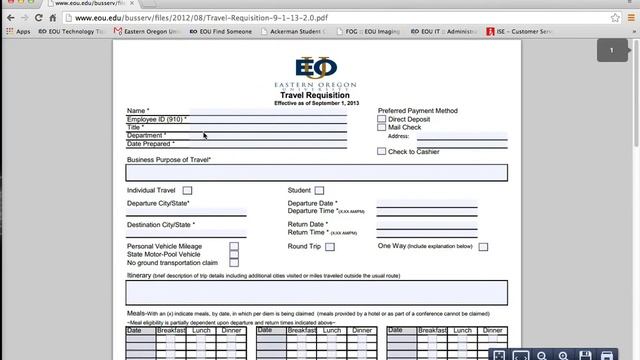The image size is (640, 360).
Task: Fit the PDF to width
Action: [x=521, y=356]
